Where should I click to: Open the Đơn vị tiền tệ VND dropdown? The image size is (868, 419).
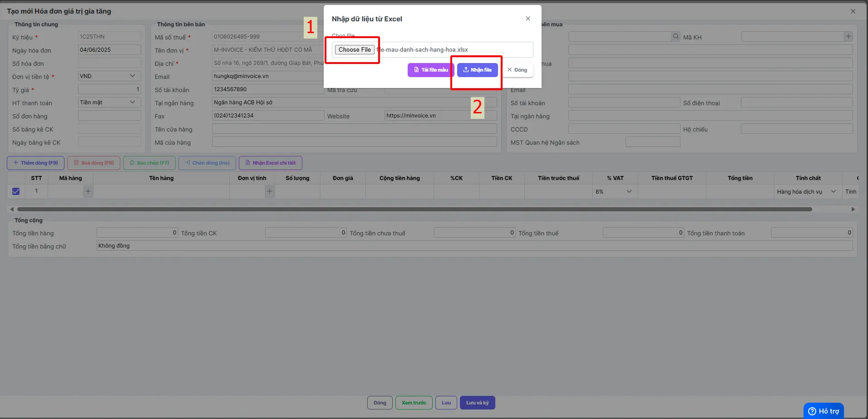109,76
